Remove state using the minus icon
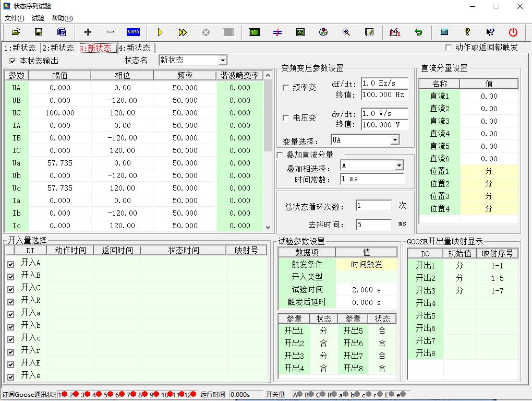This screenshot has width=532, height=401. pos(110,32)
